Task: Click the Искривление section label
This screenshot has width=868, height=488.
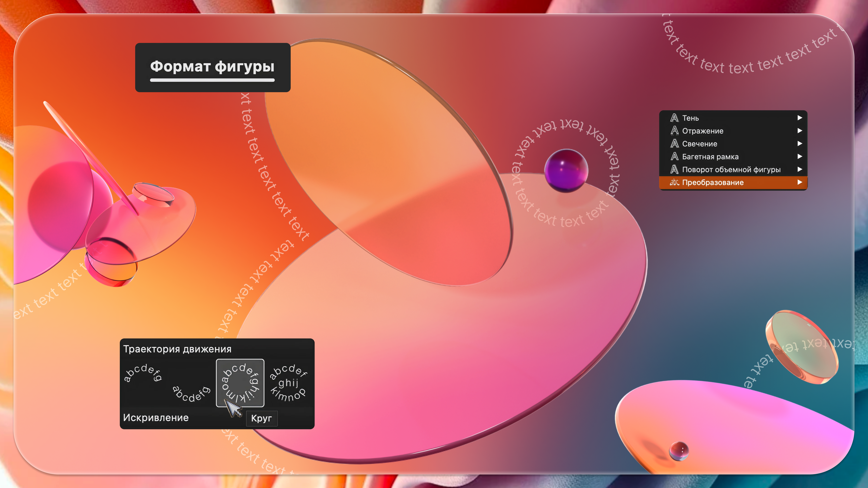Action: (156, 418)
